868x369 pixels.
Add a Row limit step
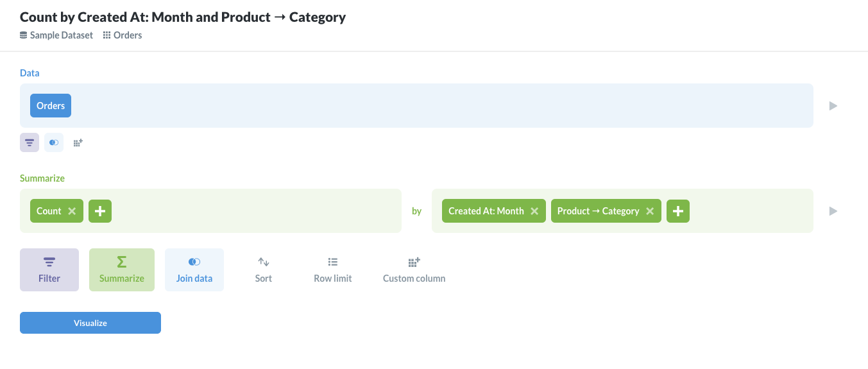333,270
